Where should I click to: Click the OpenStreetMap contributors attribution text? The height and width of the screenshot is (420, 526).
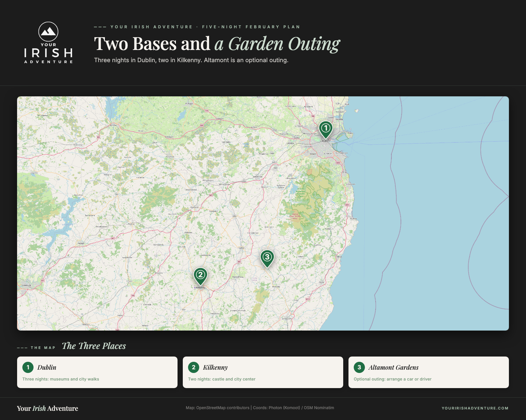click(x=223, y=408)
